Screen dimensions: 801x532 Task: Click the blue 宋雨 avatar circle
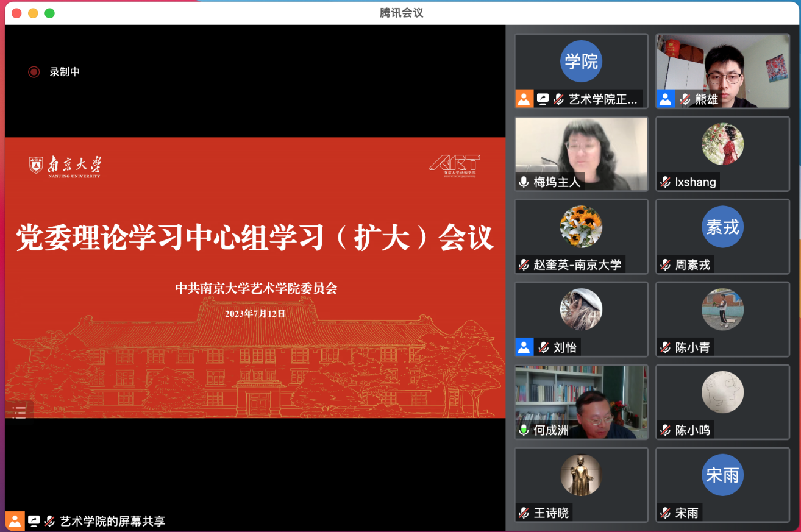tap(722, 475)
